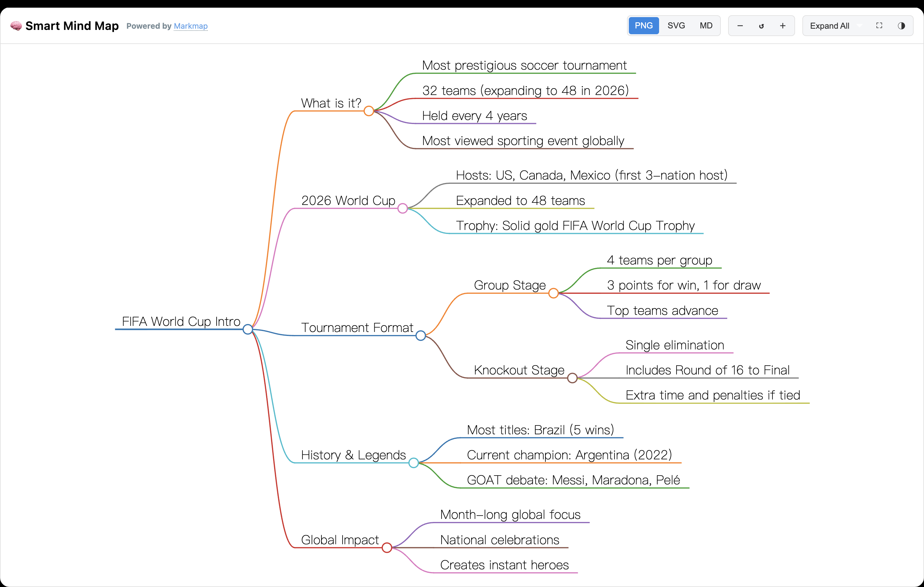Open the Markmap link

pyautogui.click(x=191, y=26)
